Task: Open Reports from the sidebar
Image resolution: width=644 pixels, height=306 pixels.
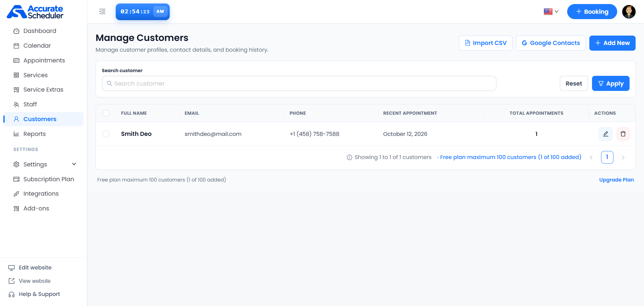Action: pyautogui.click(x=44, y=134)
